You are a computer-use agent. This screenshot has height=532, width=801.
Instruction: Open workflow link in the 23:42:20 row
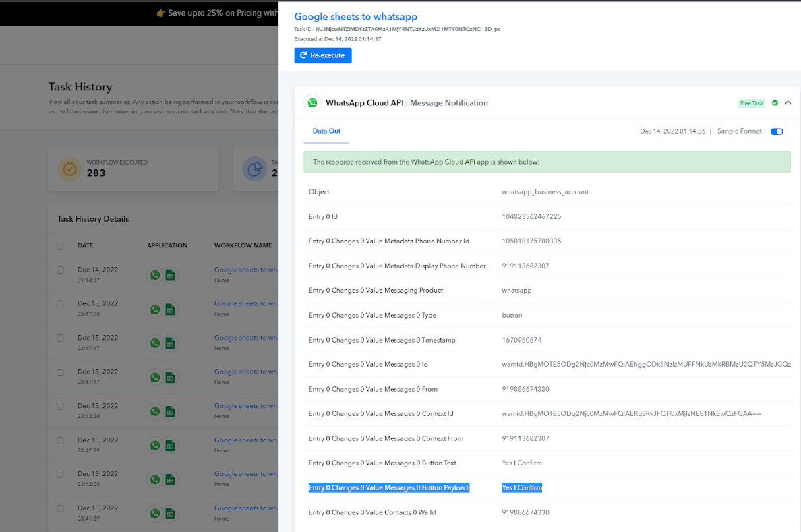[x=246, y=406]
